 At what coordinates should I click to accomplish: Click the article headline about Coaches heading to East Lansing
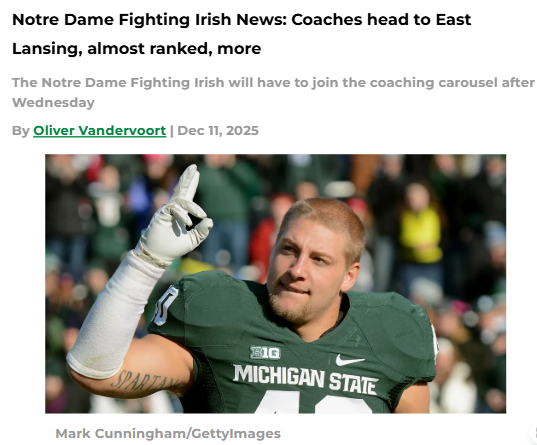tap(241, 34)
